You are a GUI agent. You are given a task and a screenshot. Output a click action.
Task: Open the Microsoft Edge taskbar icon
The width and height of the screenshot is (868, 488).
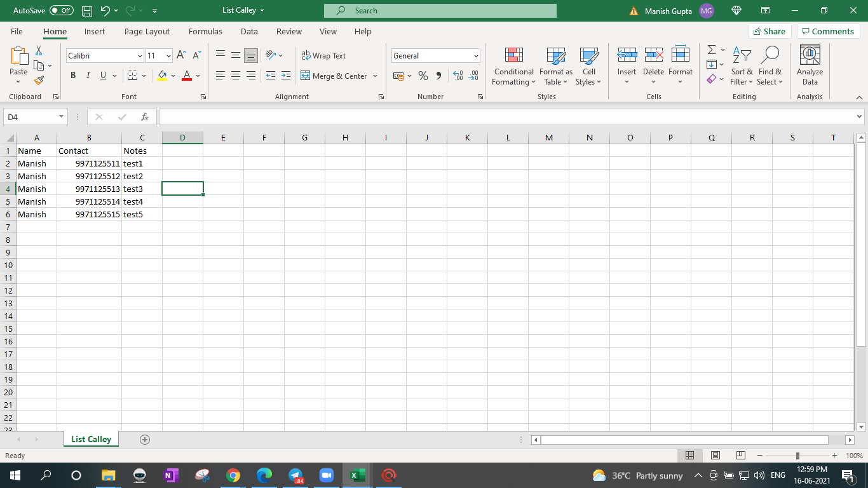click(x=264, y=475)
